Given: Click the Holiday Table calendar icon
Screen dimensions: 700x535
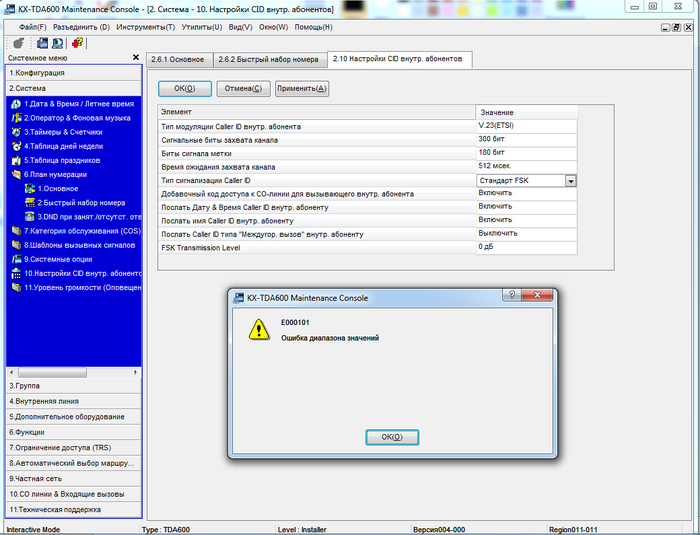Looking at the screenshot, I should (x=16, y=160).
